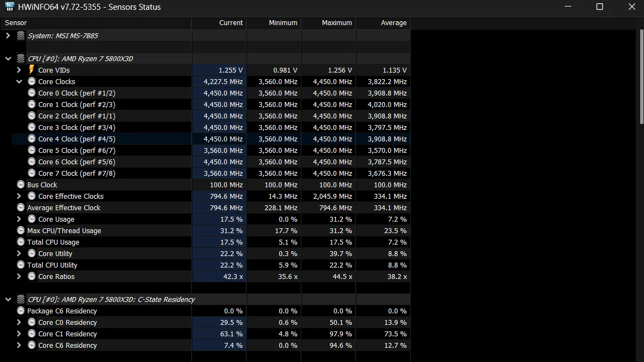Image resolution: width=644 pixels, height=362 pixels.
Task: Click the chip icon beside System: MSI MS-7B85
Action: point(21,35)
